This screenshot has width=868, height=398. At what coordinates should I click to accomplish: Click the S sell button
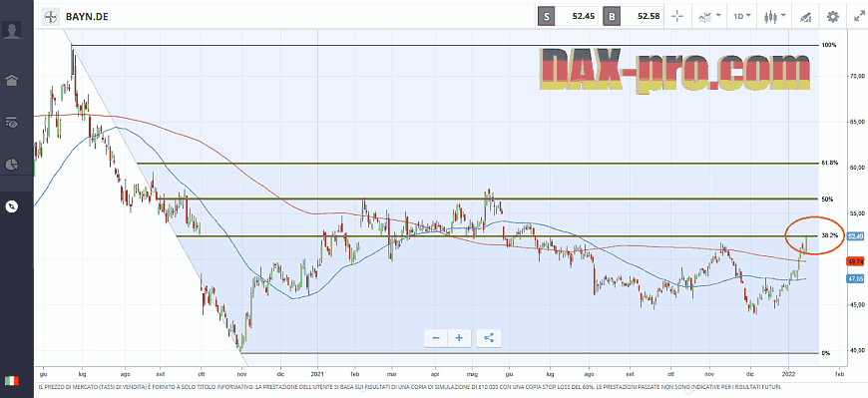pos(547,17)
